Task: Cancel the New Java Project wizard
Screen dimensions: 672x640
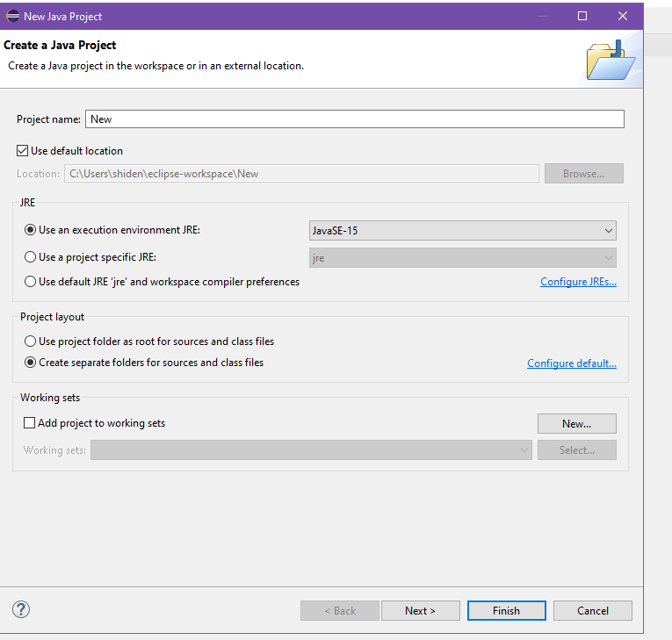Action: [593, 610]
